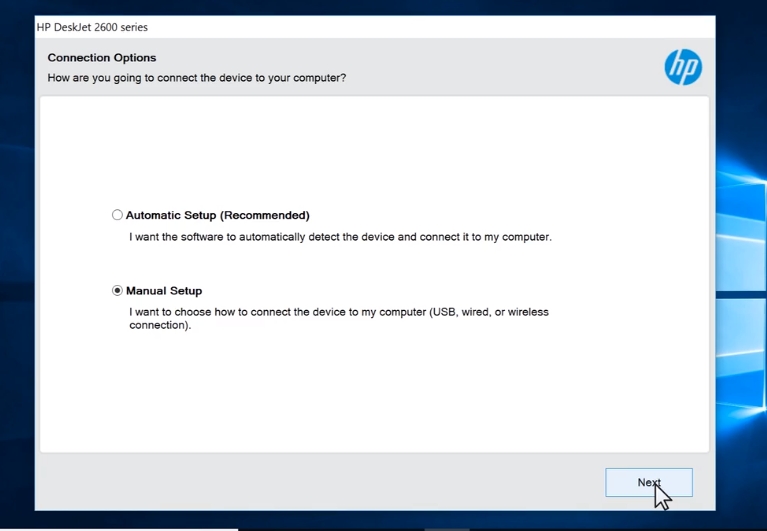Click the bold "Manual Setup" label text
Viewport: 767px width, 531px height.
164,291
